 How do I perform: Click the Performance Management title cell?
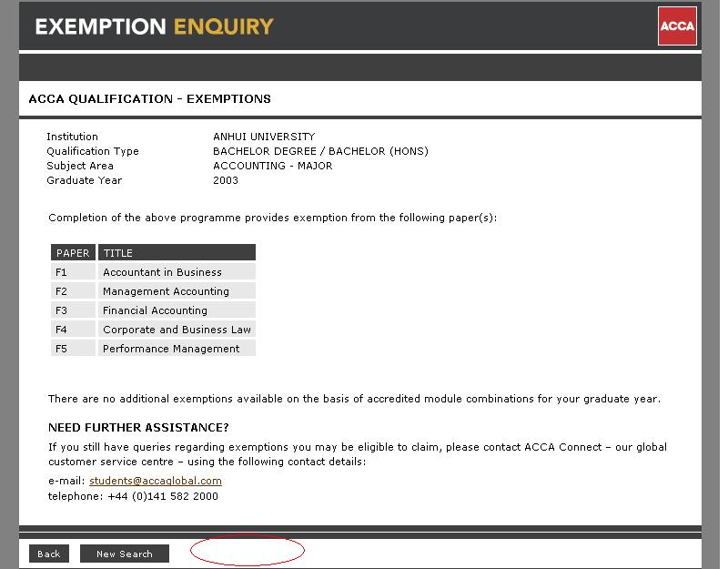(177, 349)
